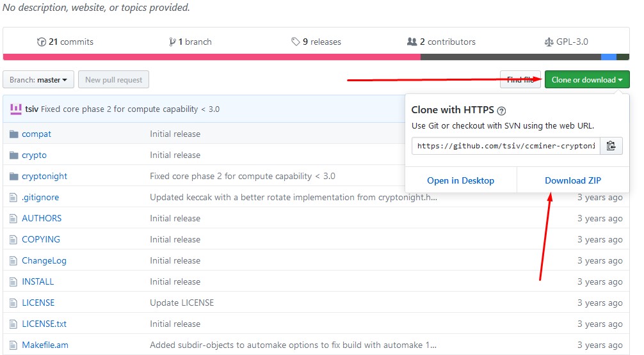View the 1 branch list
This screenshot has width=644, height=355.
190,42
